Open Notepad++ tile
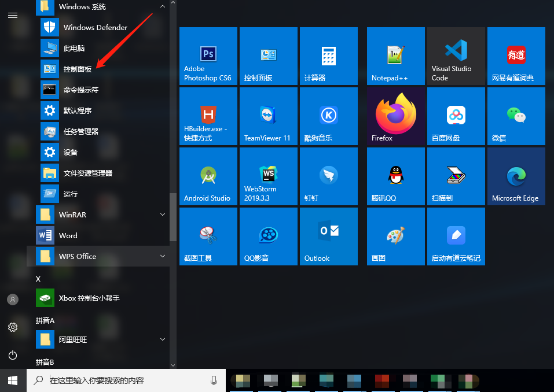The height and width of the screenshot is (392, 554). (396, 56)
